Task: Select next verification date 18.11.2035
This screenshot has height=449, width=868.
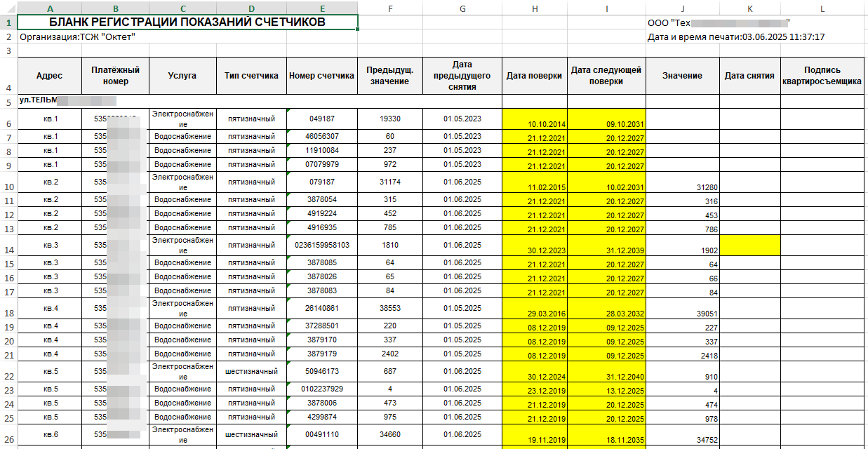Action: pyautogui.click(x=606, y=435)
